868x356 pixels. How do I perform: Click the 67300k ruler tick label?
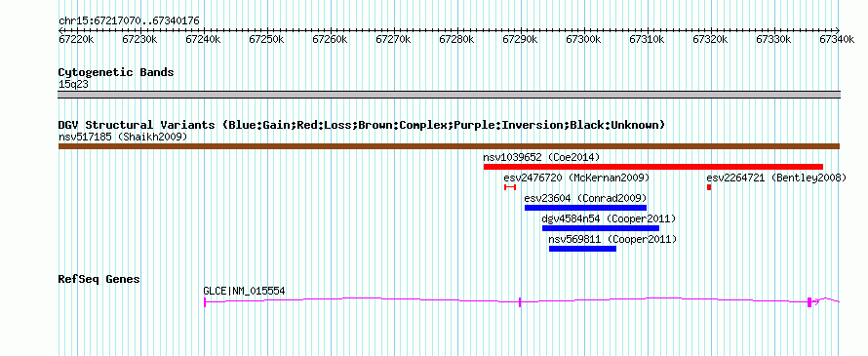point(583,39)
